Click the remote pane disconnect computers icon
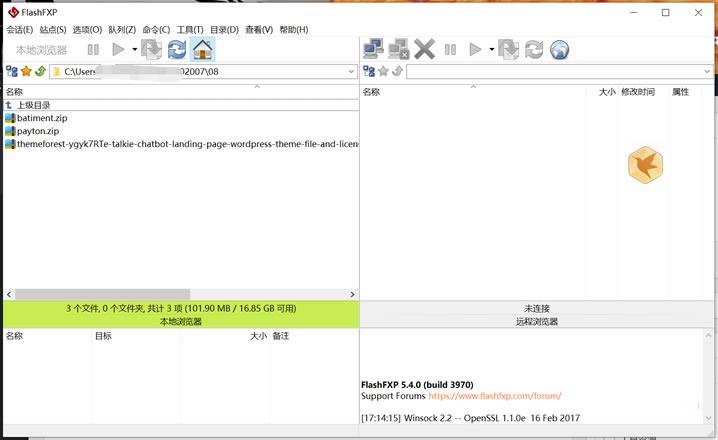The image size is (718, 440). (x=398, y=49)
